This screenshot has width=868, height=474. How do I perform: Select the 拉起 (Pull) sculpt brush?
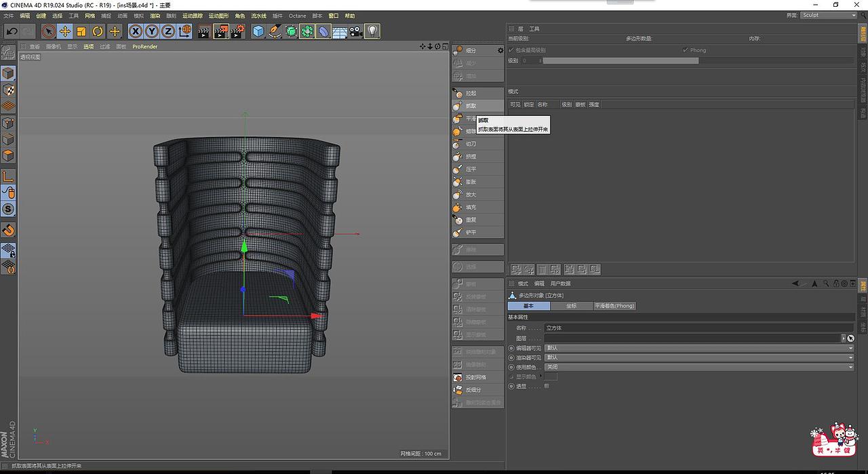coord(477,93)
